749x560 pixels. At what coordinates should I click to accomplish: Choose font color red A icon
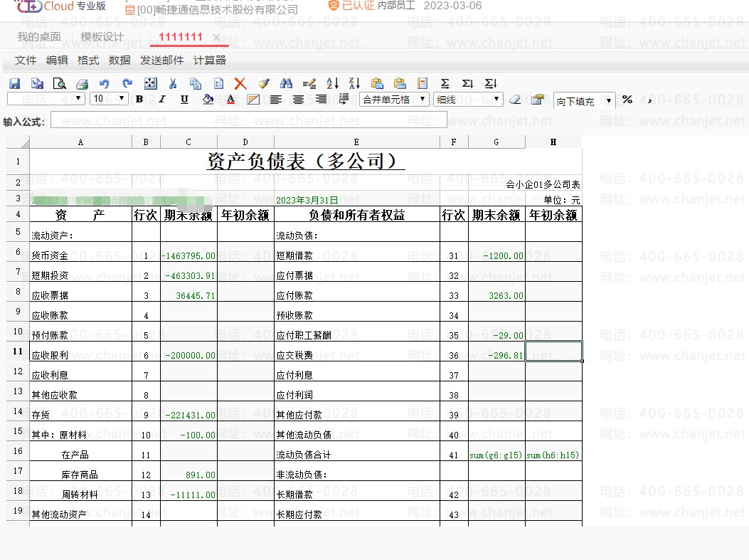[230, 99]
